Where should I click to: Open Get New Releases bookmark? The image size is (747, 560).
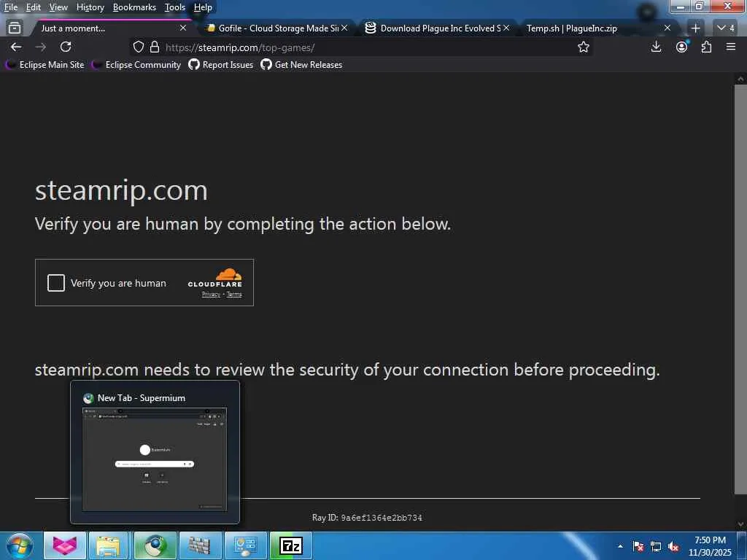tap(301, 65)
